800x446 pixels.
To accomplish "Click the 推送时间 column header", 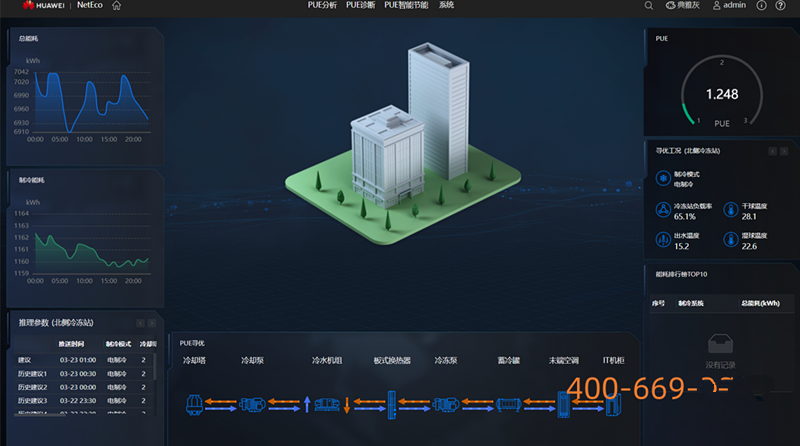I will click(71, 344).
